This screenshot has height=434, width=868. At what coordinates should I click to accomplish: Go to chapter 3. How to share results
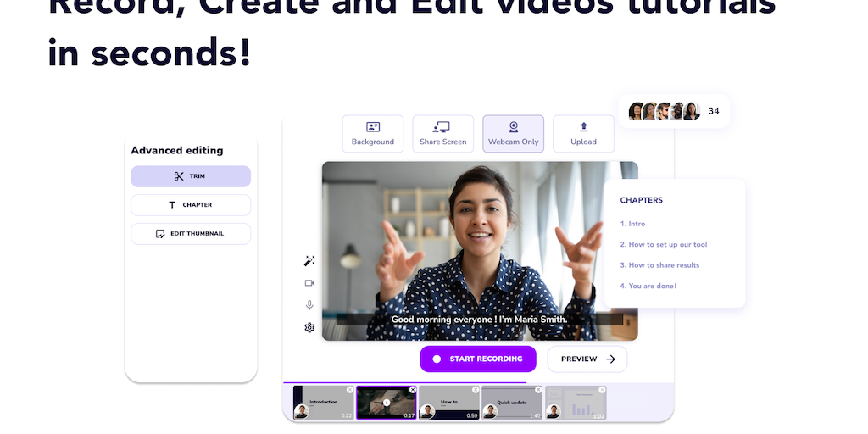point(659,265)
